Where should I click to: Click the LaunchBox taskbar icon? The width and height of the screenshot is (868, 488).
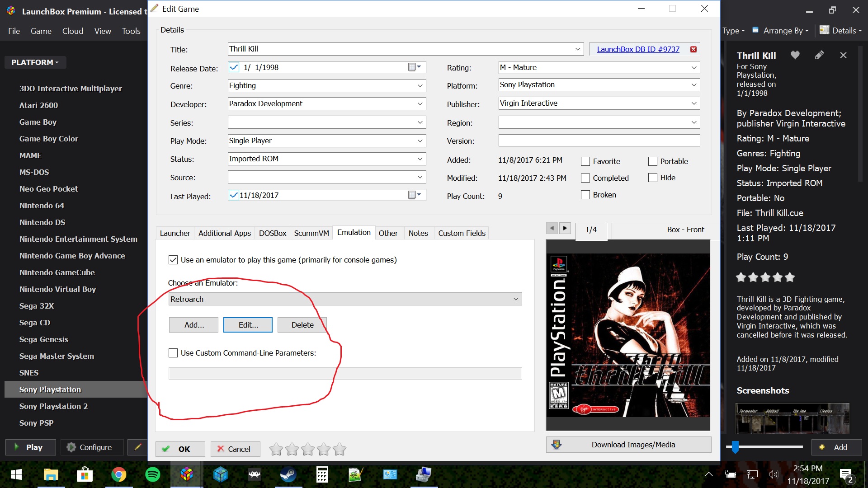pos(187,474)
